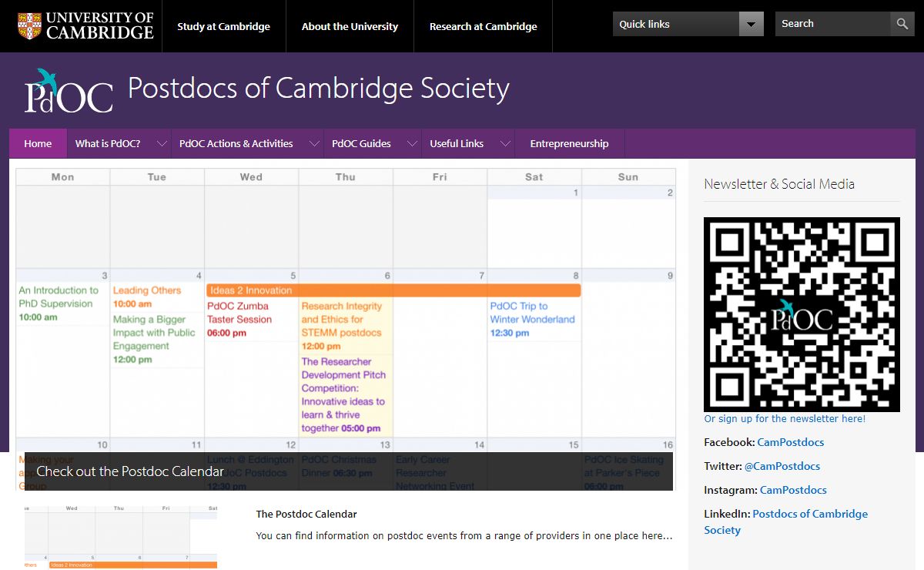The width and height of the screenshot is (924, 570).
Task: Open the About the University menu
Action: 350,26
